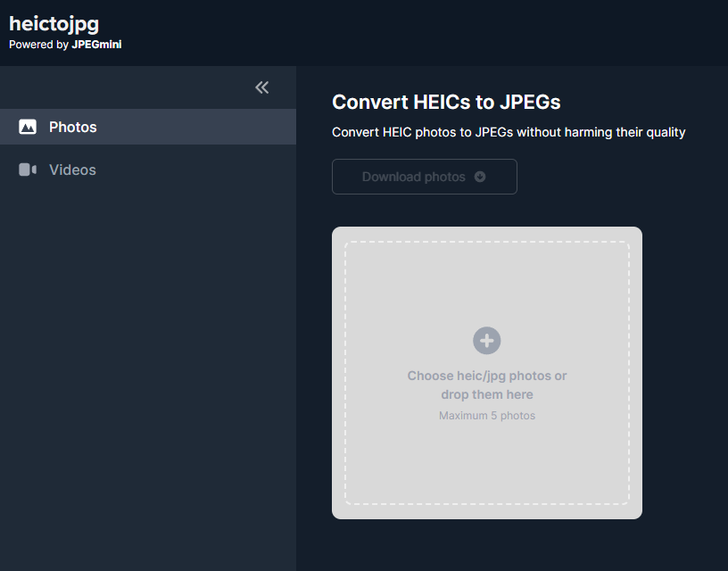Click the 'Convert HEIC photos to JPEGs without harming their quality' subtitle
Screen dimensions: 728x571
pos(509,132)
